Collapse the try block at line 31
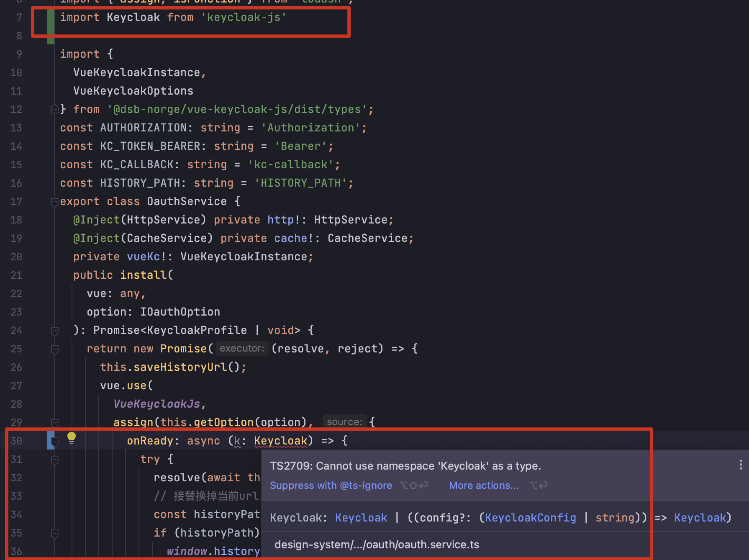 (54, 460)
